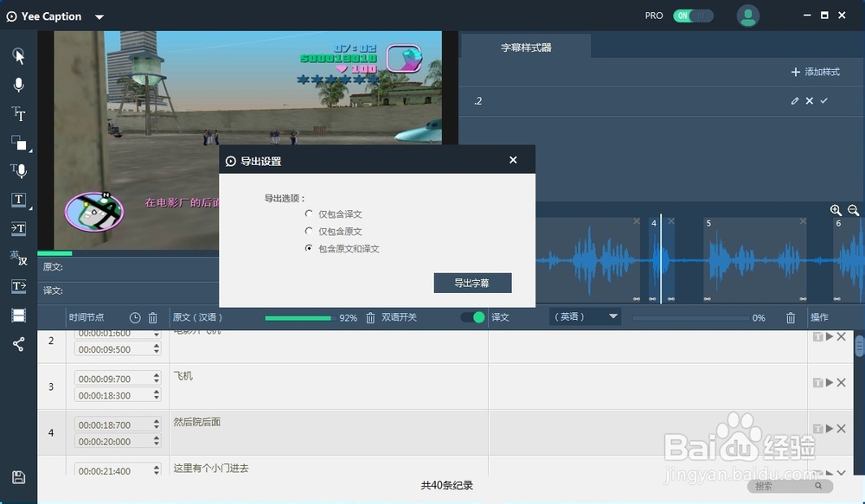Toggle the PRO ON switch
Screen dimensions: 865x504
coord(693,16)
